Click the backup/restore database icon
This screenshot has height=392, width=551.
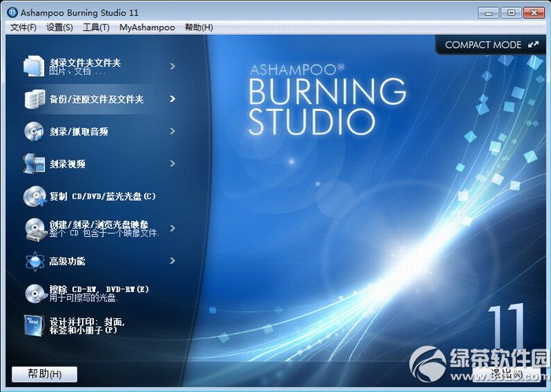tap(35, 99)
